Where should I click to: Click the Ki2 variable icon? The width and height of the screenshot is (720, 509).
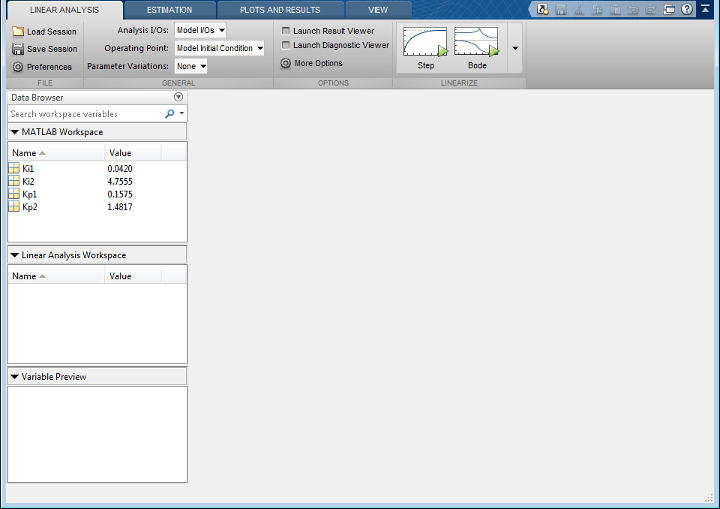tap(14, 181)
